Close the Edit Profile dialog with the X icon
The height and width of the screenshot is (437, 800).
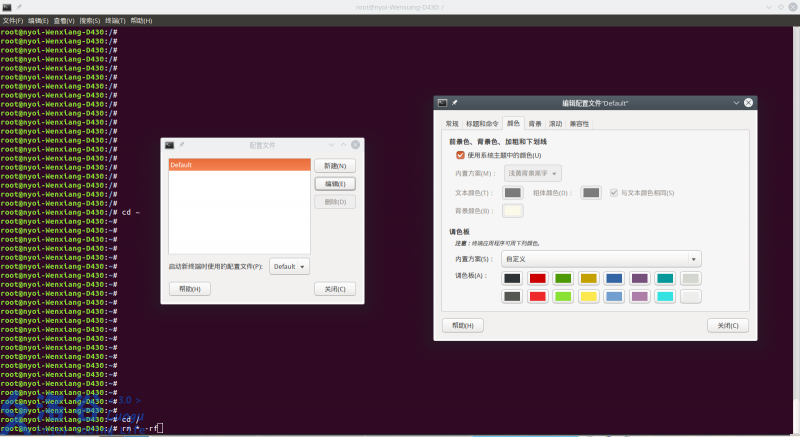749,103
